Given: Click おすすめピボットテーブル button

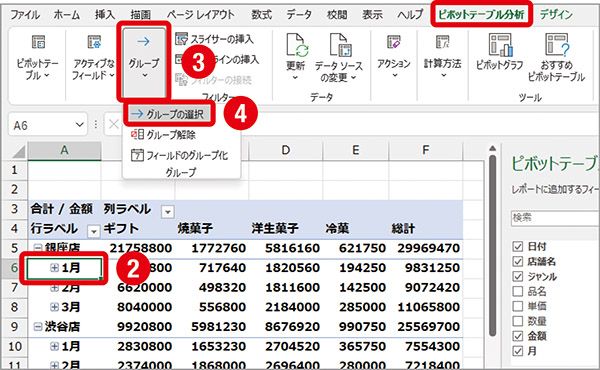Looking at the screenshot, I should tap(556, 57).
